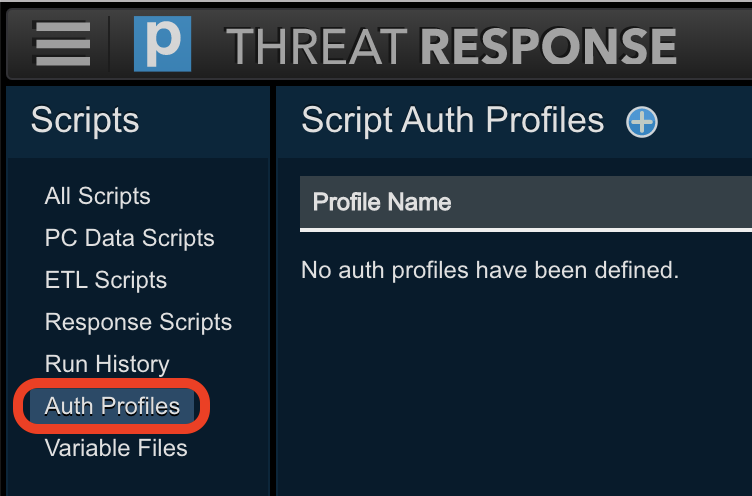Screen dimensions: 752x496
Task: Open the Response Scripts section
Action: coord(138,322)
